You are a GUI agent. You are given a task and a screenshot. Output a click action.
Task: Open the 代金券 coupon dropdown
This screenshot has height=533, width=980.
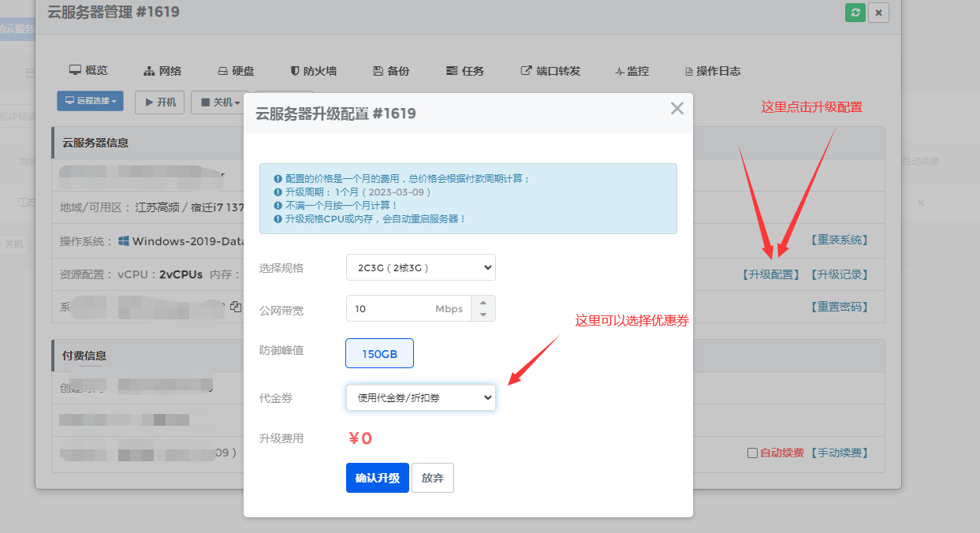[x=420, y=398]
